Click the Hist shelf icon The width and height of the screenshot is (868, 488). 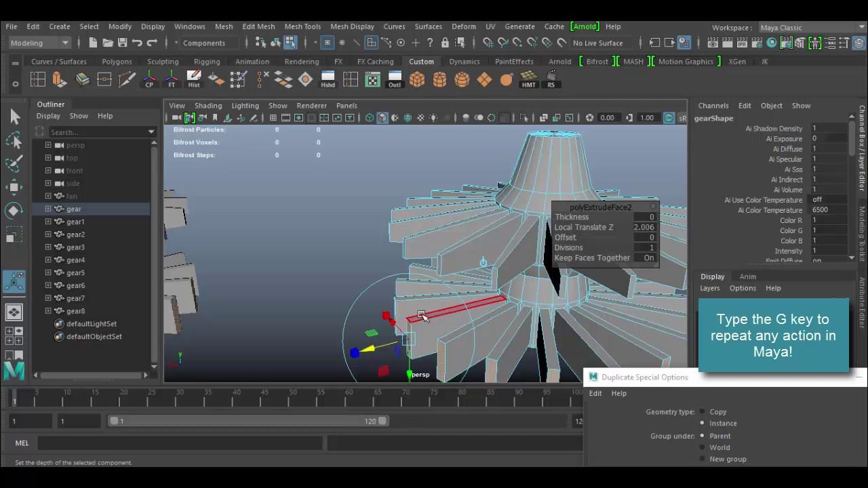click(x=194, y=79)
